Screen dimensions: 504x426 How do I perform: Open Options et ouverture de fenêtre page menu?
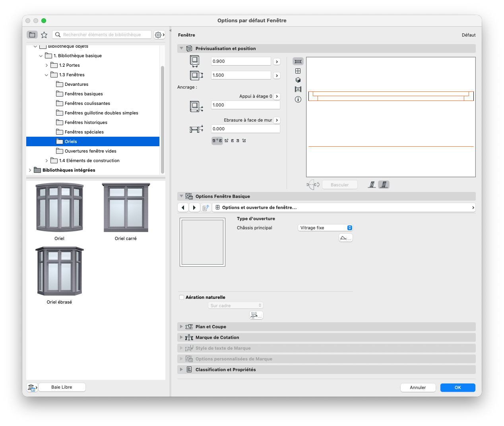(344, 207)
